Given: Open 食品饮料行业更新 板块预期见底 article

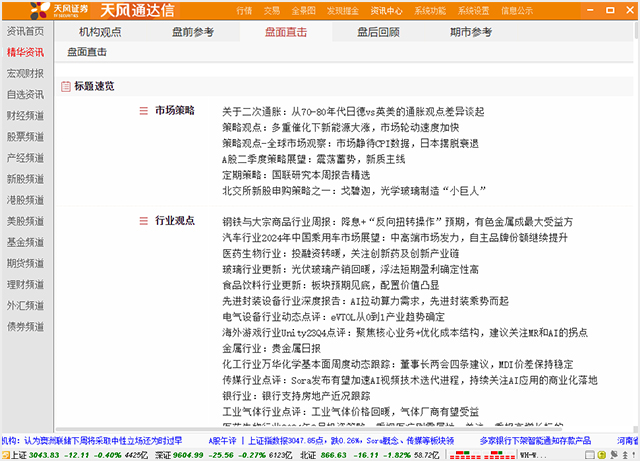Looking at the screenshot, I should [x=331, y=285].
